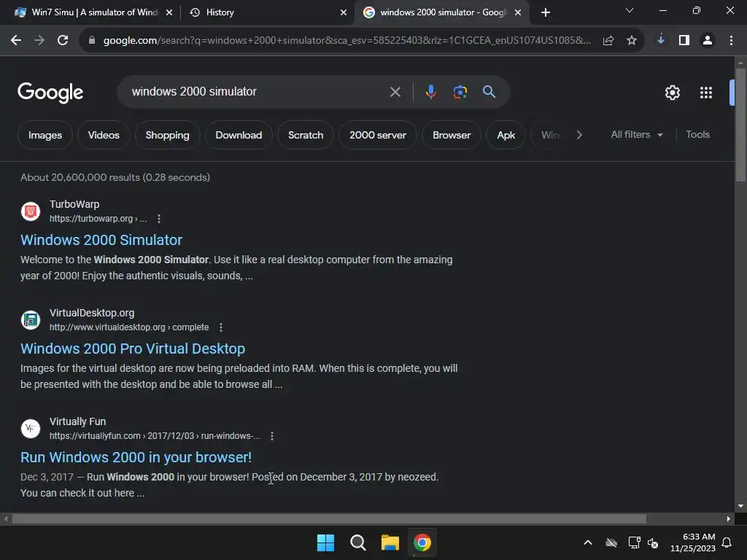The image size is (747, 560).
Task: Click the Google logo
Action: (50, 93)
